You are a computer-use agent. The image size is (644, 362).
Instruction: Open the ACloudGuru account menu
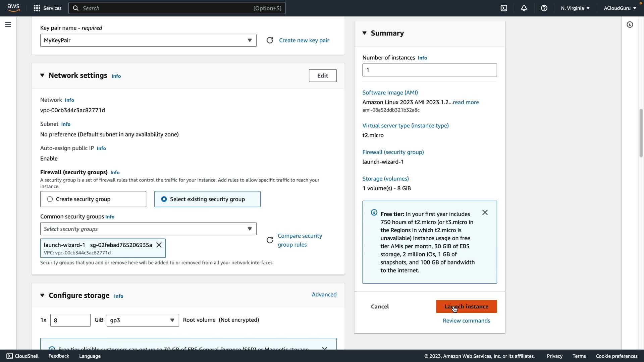tap(620, 8)
